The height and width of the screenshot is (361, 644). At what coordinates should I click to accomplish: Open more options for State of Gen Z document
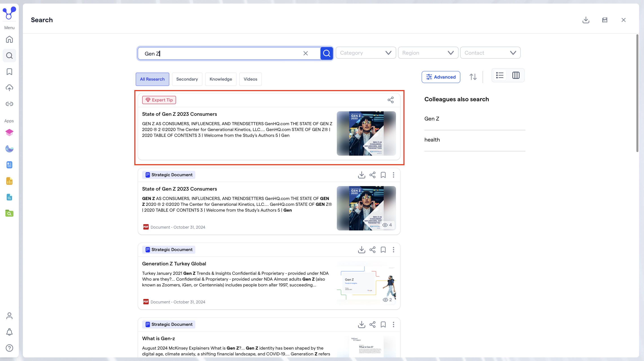394,175
